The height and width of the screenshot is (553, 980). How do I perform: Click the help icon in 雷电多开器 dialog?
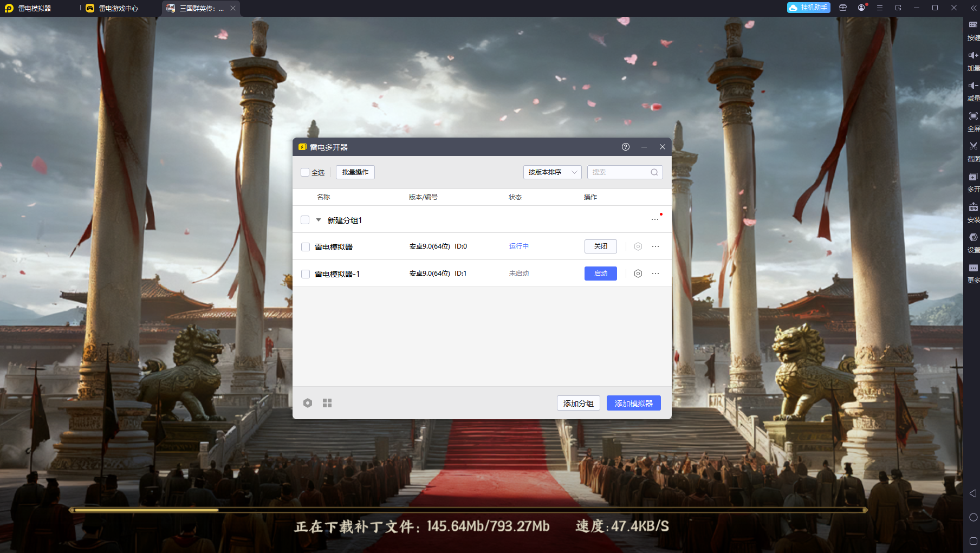click(x=626, y=147)
